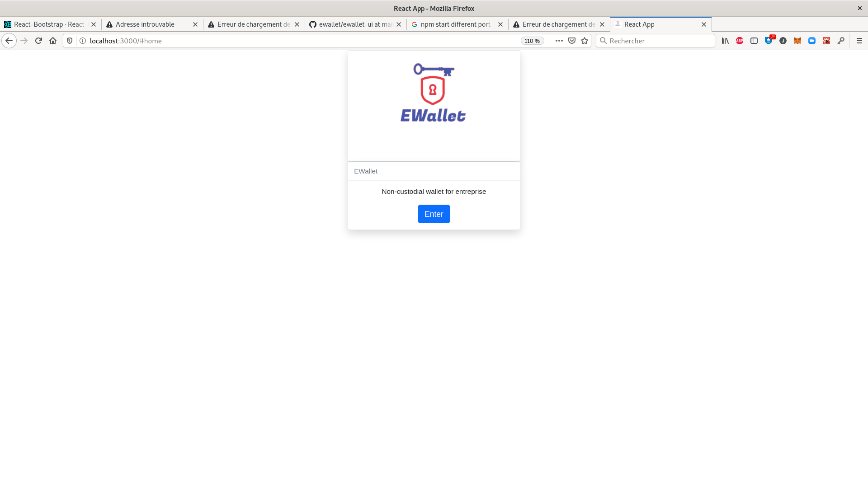This screenshot has height=488, width=868.
Task: Click the localhost:3000/#home address bar
Action: 125,41
